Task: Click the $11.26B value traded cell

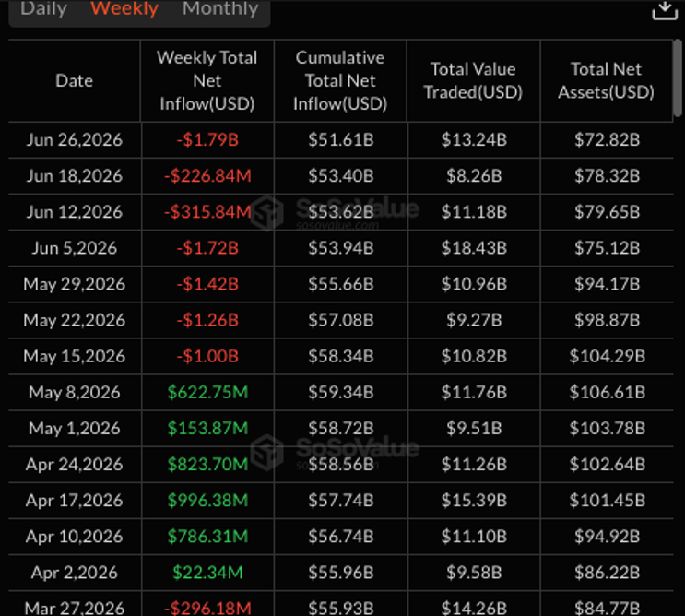Action: (474, 465)
